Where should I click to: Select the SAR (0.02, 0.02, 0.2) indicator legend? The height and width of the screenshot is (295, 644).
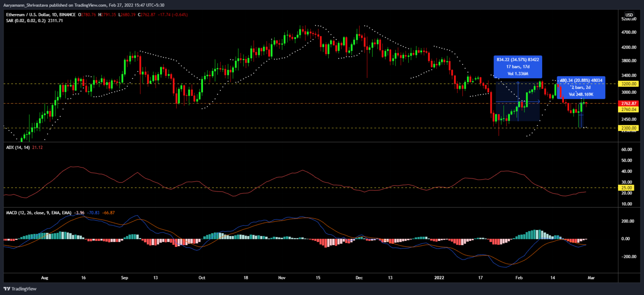(x=26, y=21)
